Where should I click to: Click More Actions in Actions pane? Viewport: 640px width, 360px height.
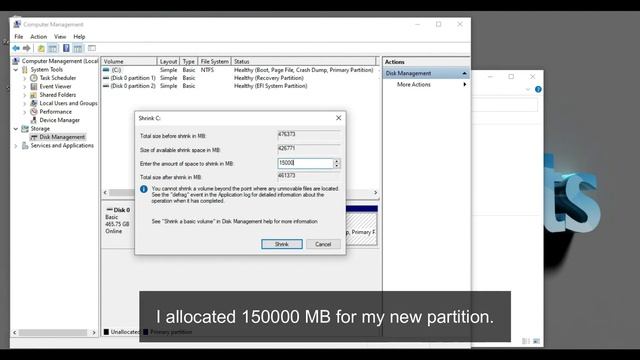point(414,84)
